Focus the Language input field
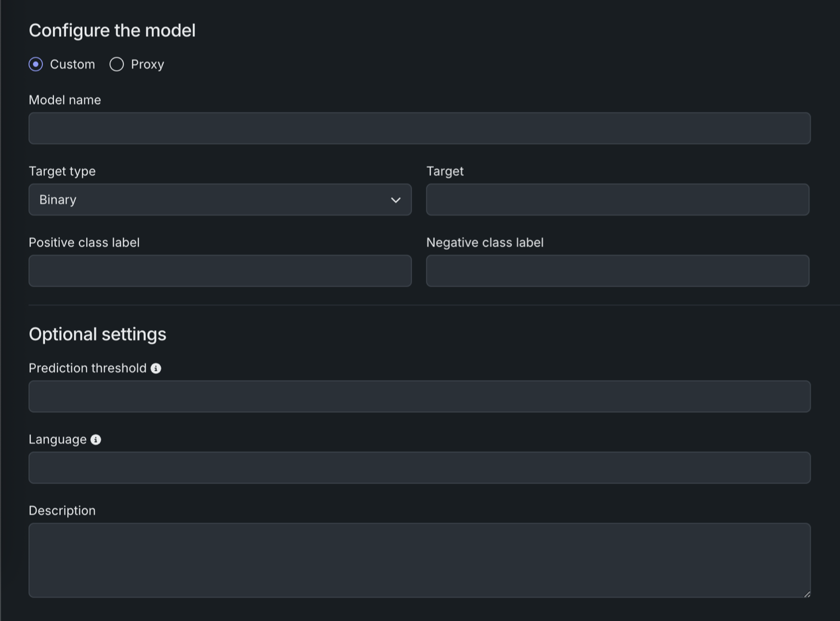The image size is (840, 621). (419, 467)
